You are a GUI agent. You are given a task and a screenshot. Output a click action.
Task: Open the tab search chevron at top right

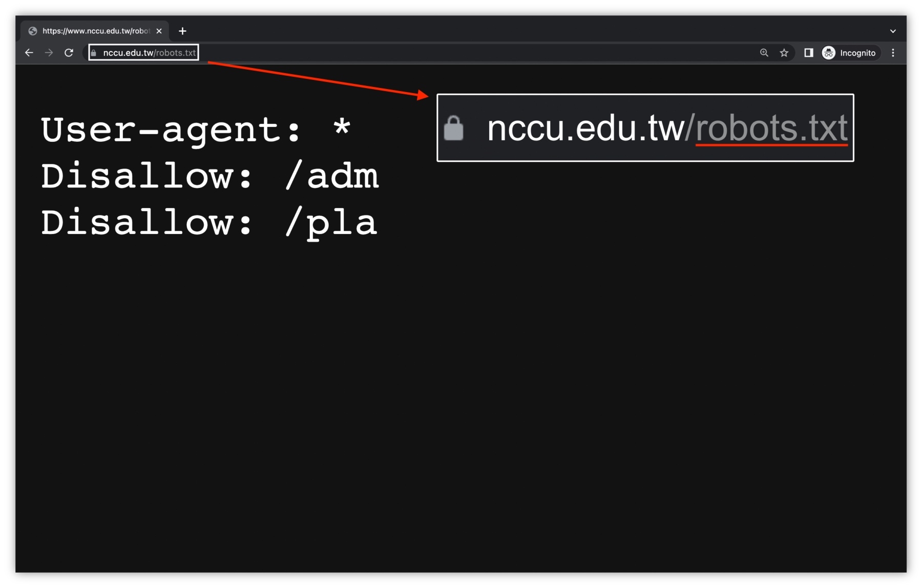coord(892,31)
